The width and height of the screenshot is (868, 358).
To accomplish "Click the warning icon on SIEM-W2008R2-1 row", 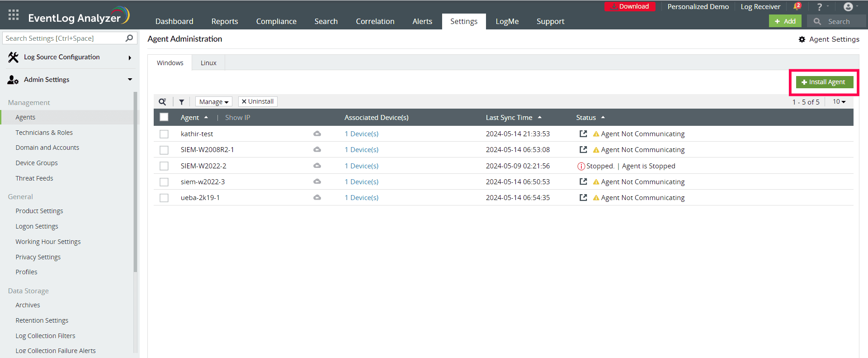I will [596, 150].
